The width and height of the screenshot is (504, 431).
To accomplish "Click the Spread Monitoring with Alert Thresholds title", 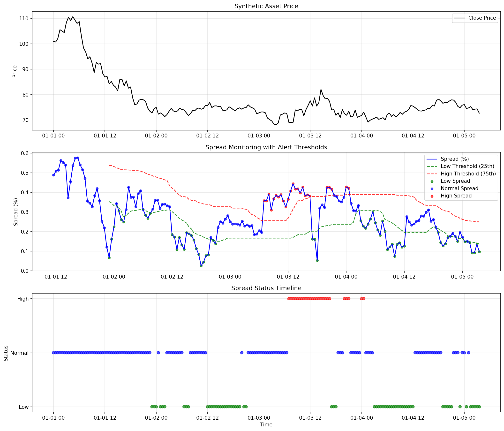I will [266, 147].
